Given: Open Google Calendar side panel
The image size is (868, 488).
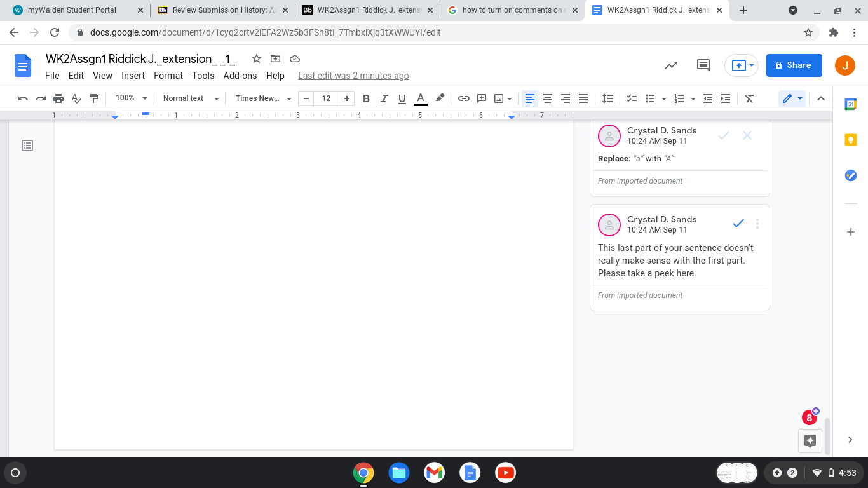Looking at the screenshot, I should 851,105.
